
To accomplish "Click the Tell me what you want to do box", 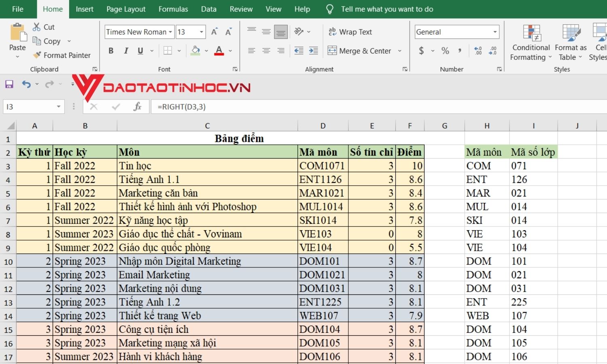I will click(x=387, y=9).
